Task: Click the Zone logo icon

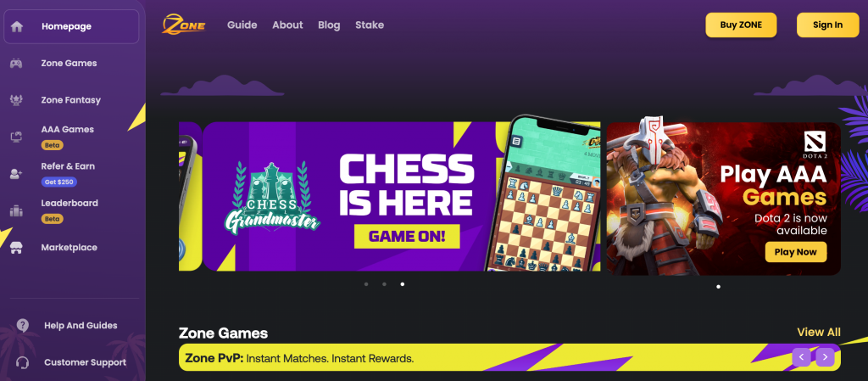Action: click(x=184, y=25)
